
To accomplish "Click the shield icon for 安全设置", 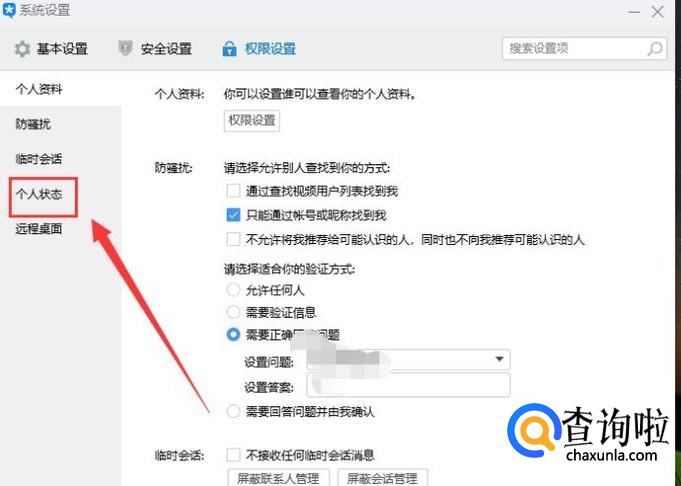I will (125, 49).
